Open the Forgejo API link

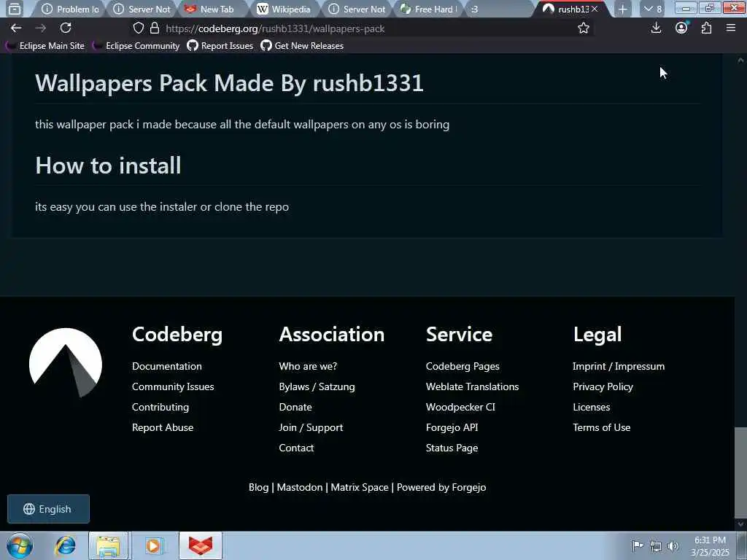(x=452, y=427)
